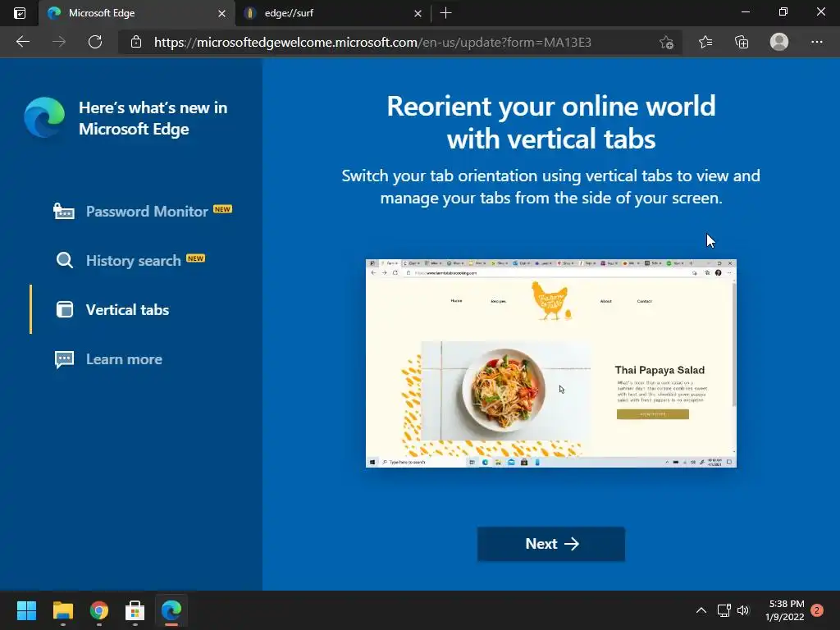Select the Microsoft Edge welcome tab
840x630 pixels.
point(136,13)
